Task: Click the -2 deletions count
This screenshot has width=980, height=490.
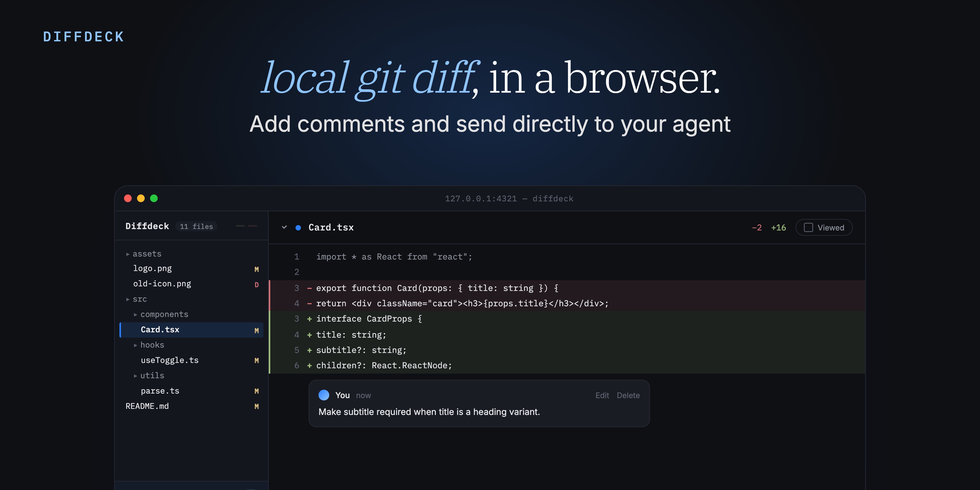Action: tap(757, 227)
